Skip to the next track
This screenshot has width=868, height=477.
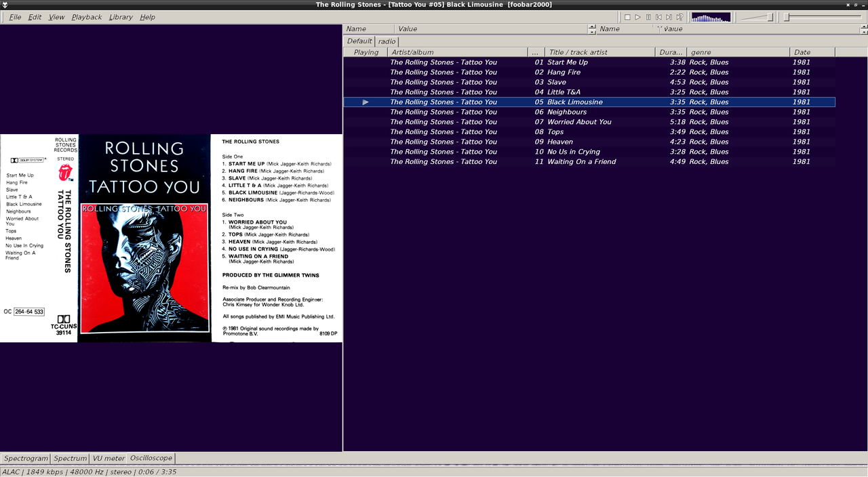pos(669,17)
